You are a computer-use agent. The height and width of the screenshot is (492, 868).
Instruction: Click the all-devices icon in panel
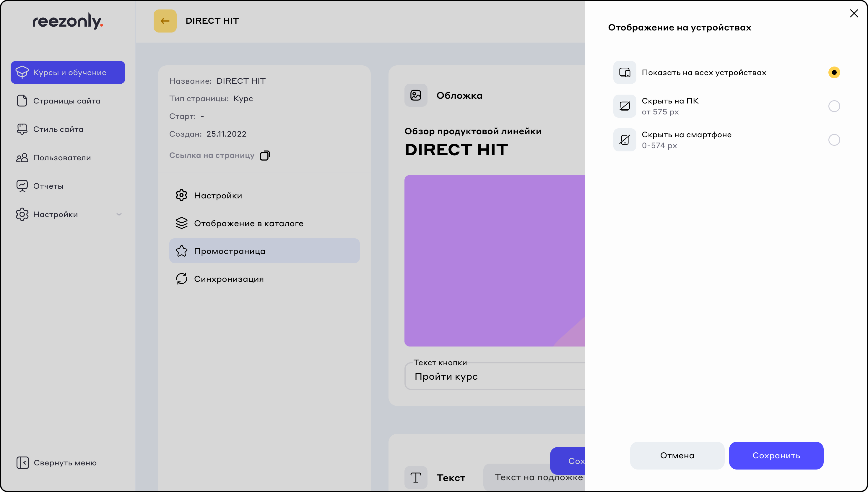[x=624, y=72]
